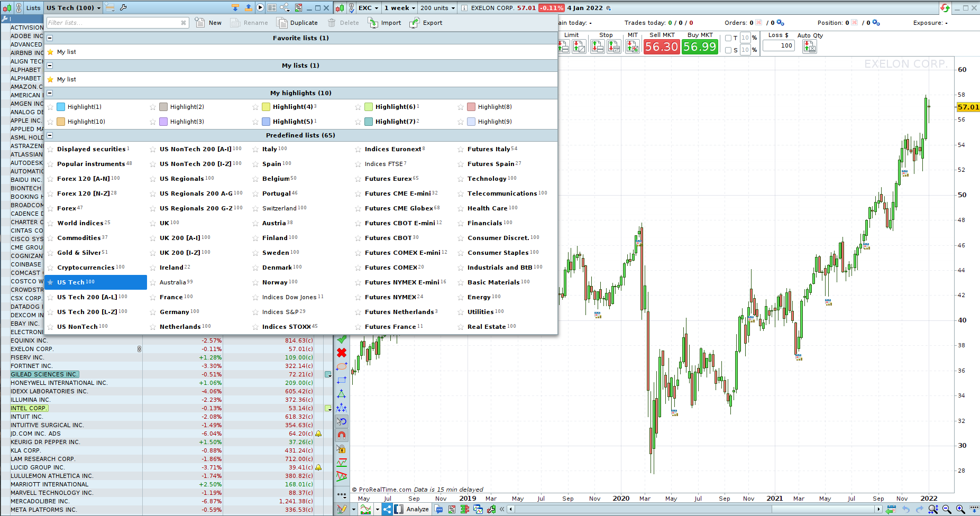Click the redo arrow in chart bottom bar
The height and width of the screenshot is (516, 980).
pos(920,509)
